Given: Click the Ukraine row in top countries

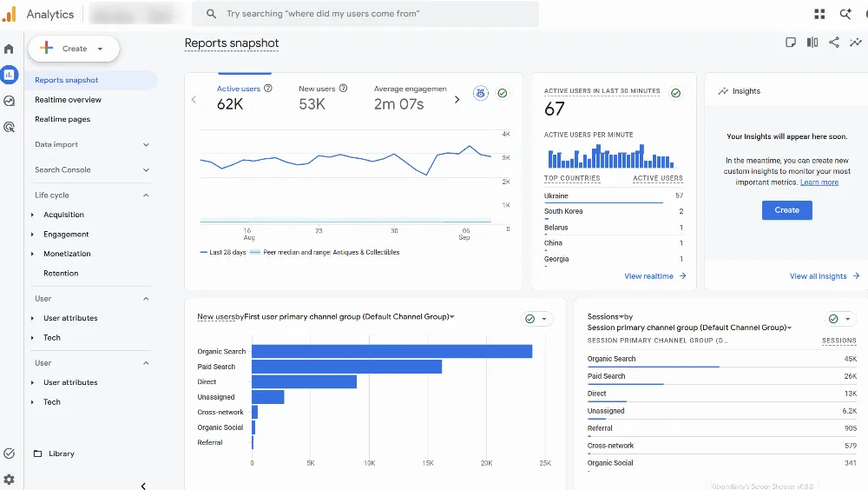Looking at the screenshot, I should (x=614, y=196).
